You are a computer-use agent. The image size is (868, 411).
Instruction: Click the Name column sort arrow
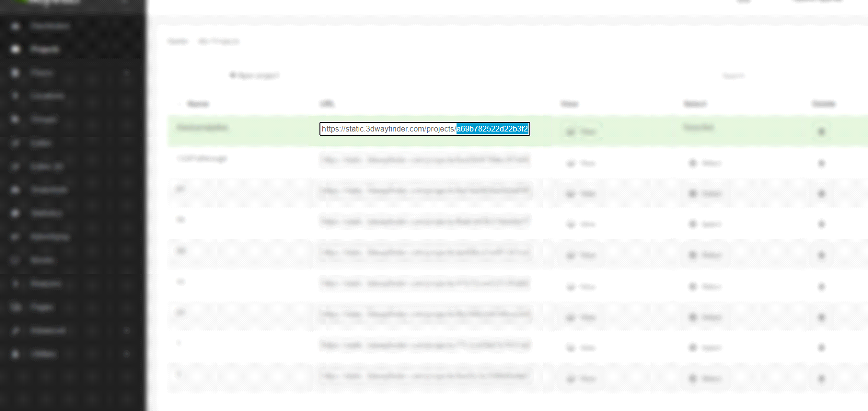(x=179, y=104)
